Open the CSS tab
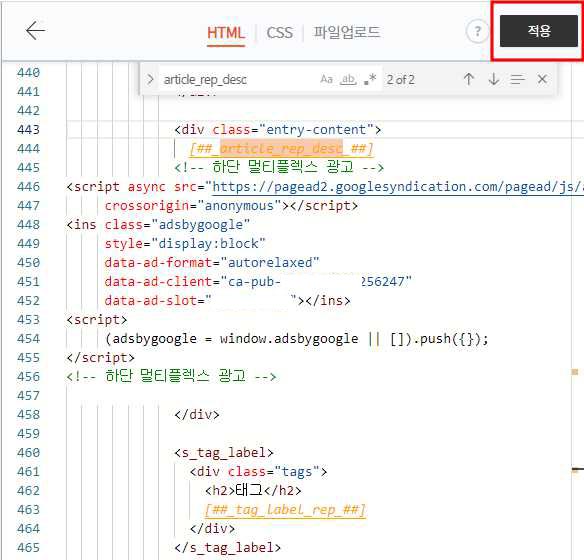Viewport: 584px width, 560px height. point(280,33)
